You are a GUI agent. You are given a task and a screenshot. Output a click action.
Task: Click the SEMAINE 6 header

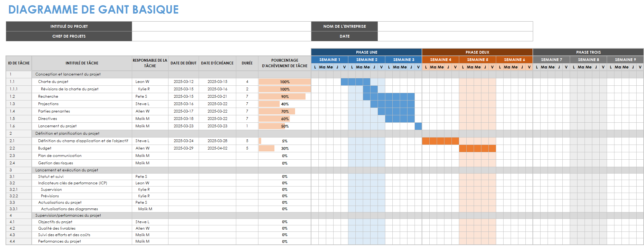(x=514, y=59)
